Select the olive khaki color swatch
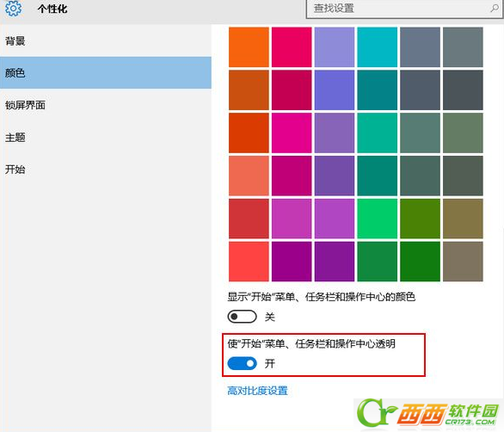 463,219
